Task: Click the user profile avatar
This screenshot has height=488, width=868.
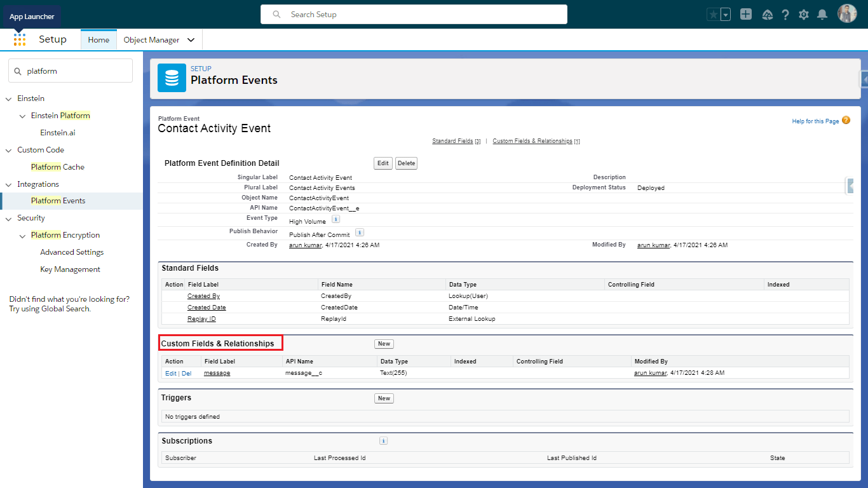Action: click(847, 14)
